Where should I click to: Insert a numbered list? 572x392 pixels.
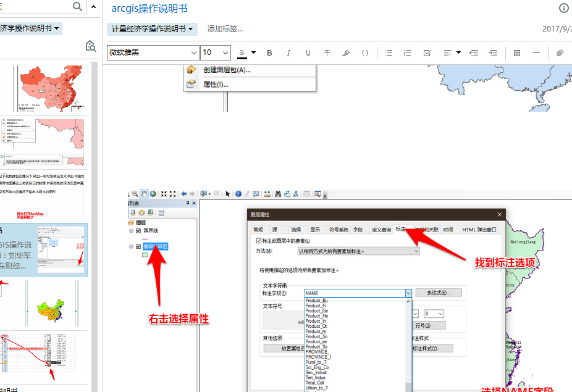pyautogui.click(x=408, y=53)
